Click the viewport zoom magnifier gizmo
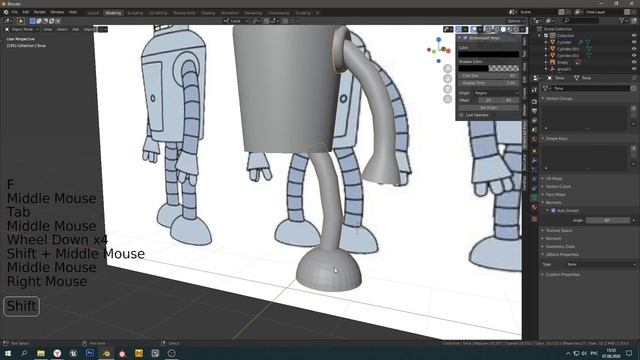 click(x=447, y=68)
